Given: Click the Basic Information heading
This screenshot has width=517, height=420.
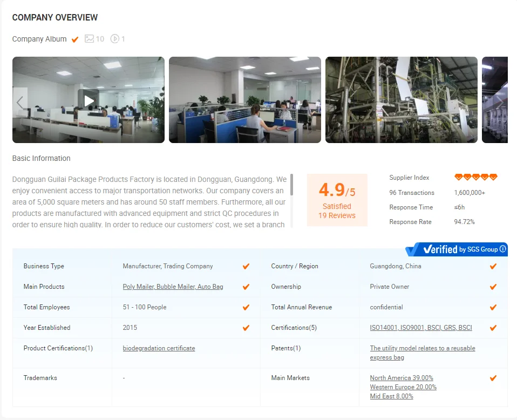Looking at the screenshot, I should click(x=41, y=158).
